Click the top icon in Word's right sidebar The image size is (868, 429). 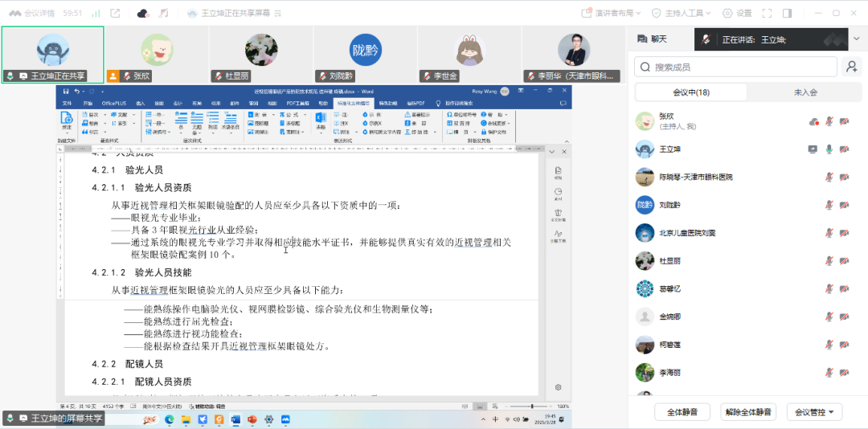click(558, 172)
